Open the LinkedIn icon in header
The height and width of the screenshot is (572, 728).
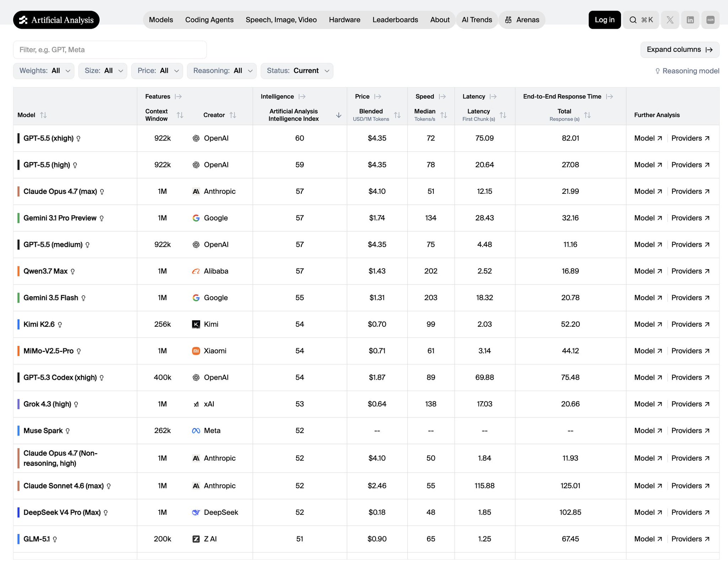point(690,20)
